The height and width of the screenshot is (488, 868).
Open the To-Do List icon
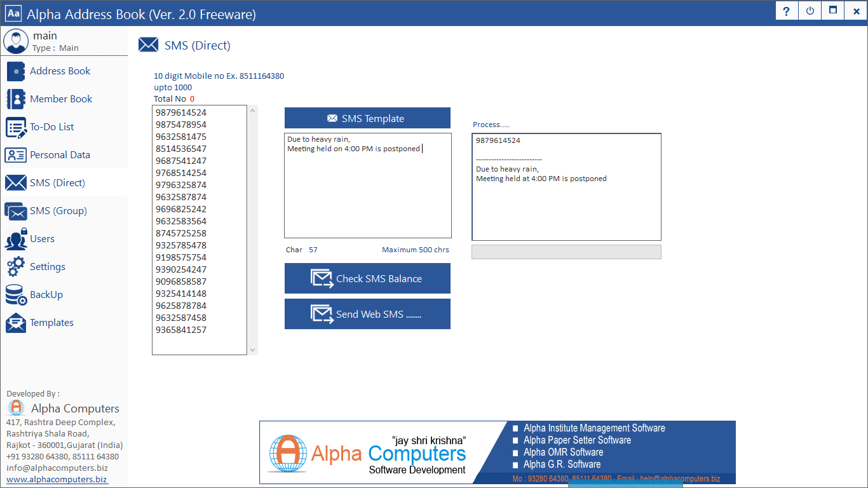[16, 127]
